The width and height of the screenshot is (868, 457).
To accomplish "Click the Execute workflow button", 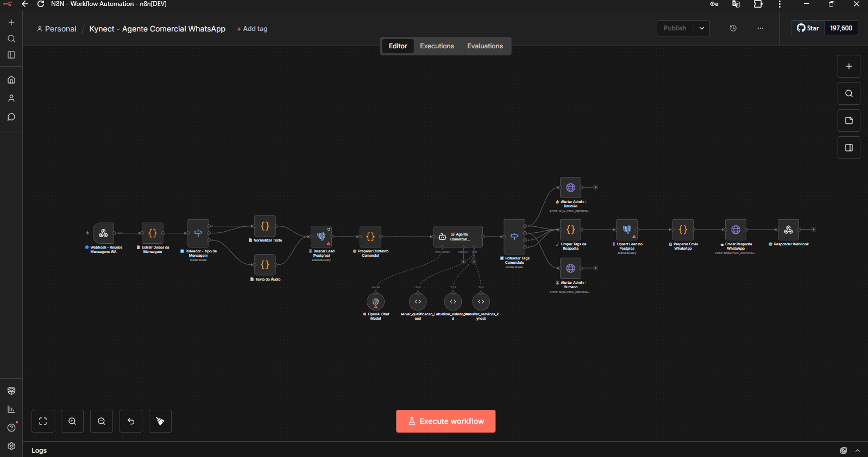I will (446, 421).
